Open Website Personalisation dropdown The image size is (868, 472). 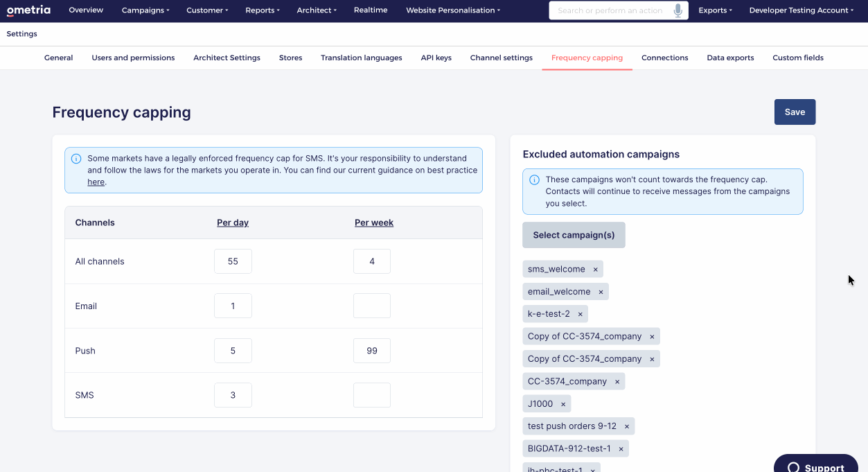click(454, 10)
